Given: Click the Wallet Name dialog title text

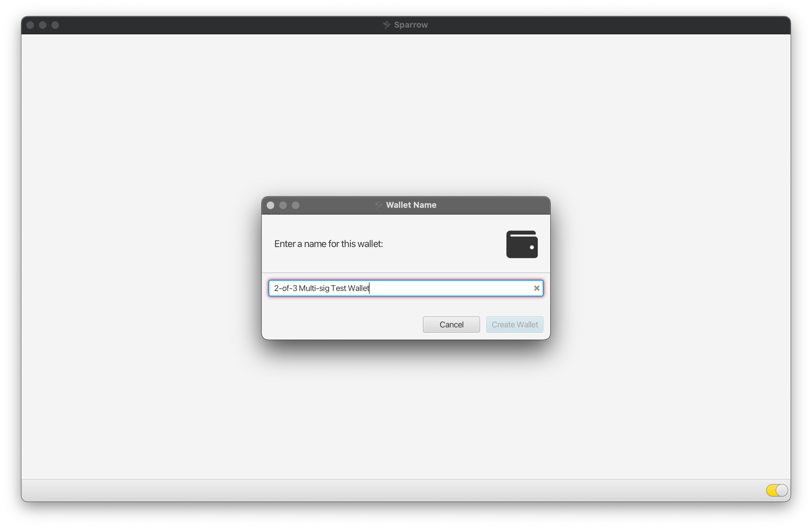Looking at the screenshot, I should (411, 205).
